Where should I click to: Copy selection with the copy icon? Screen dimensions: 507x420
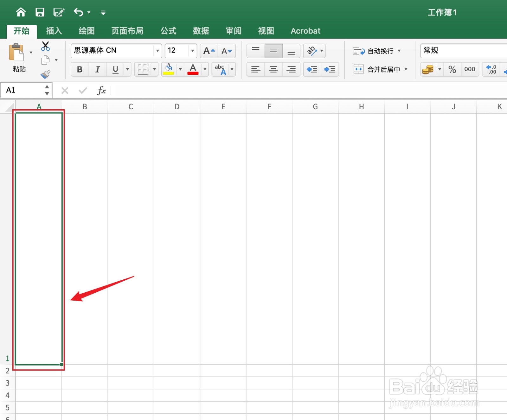pyautogui.click(x=46, y=60)
